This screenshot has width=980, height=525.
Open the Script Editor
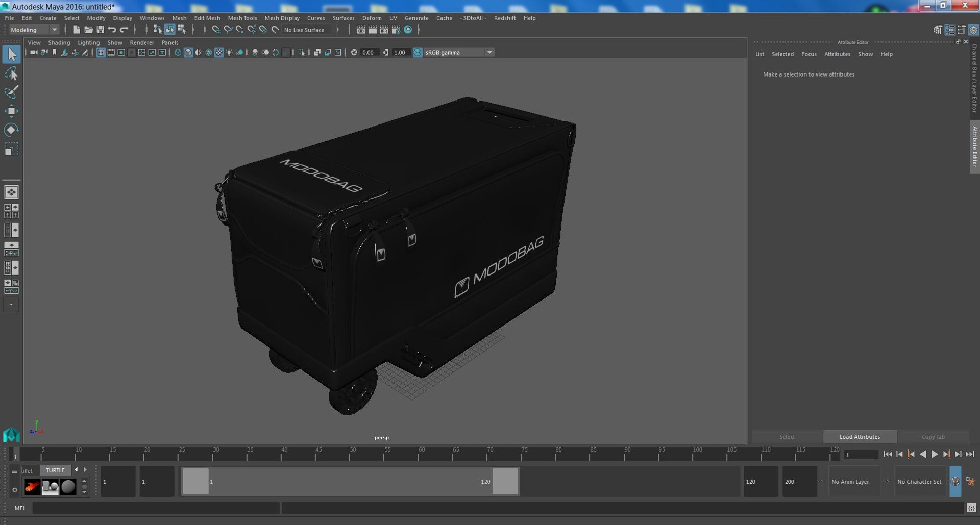971,508
